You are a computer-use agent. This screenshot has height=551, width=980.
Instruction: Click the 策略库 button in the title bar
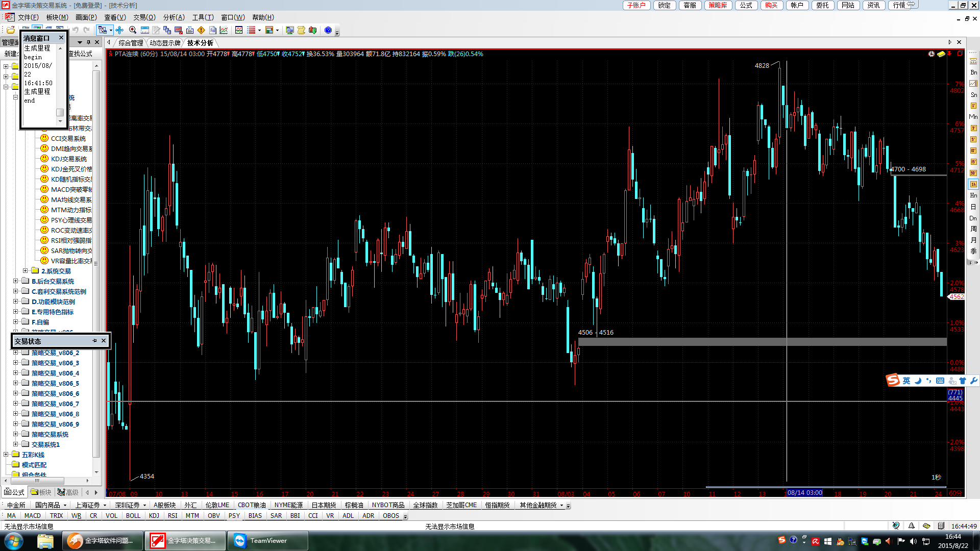click(717, 5)
